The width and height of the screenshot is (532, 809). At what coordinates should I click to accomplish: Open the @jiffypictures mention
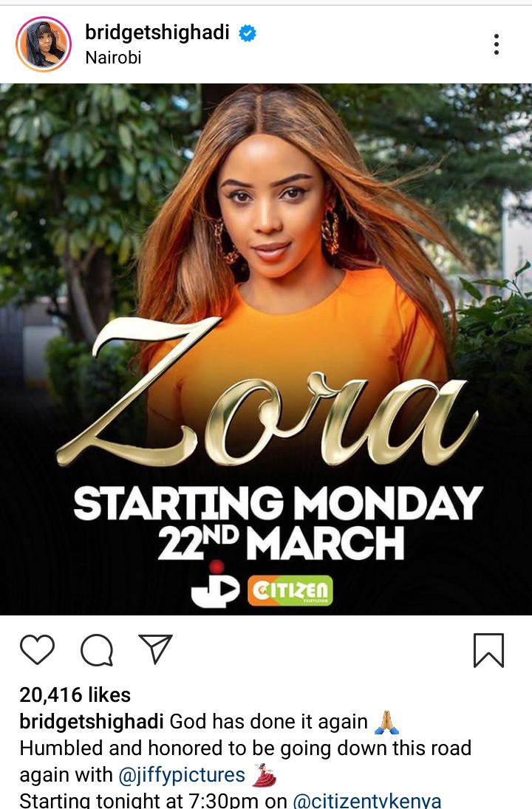[182, 774]
